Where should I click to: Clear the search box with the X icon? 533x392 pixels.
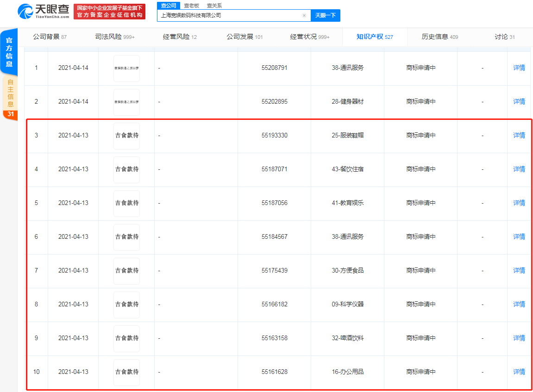click(304, 16)
